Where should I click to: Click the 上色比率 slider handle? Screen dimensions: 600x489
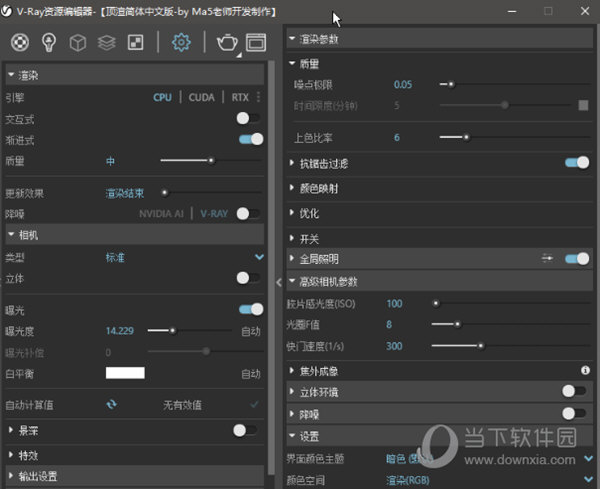pyautogui.click(x=466, y=137)
